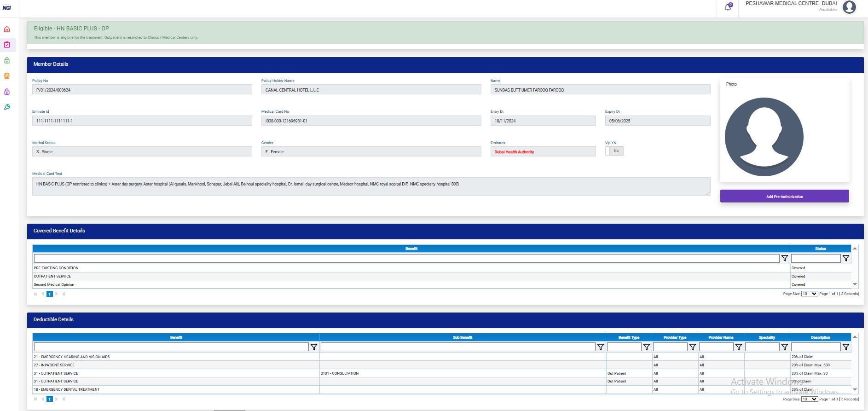Click the Description column header
The width and height of the screenshot is (868, 411).
(x=820, y=337)
